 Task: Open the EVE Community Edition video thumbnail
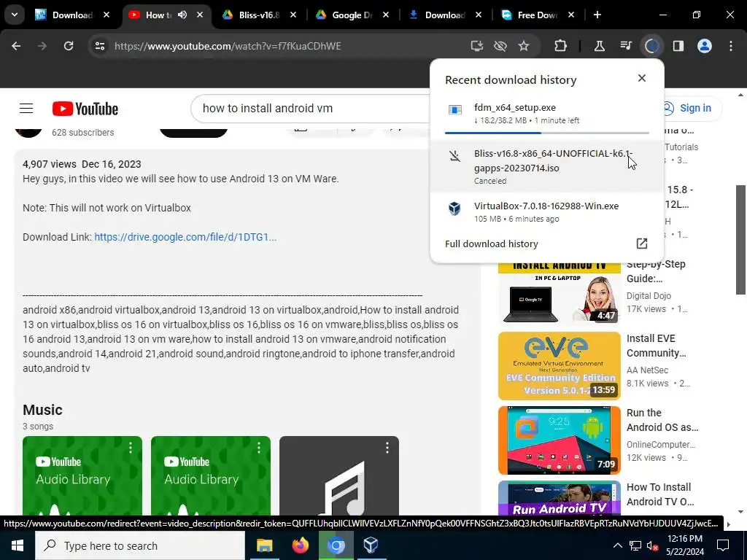560,366
